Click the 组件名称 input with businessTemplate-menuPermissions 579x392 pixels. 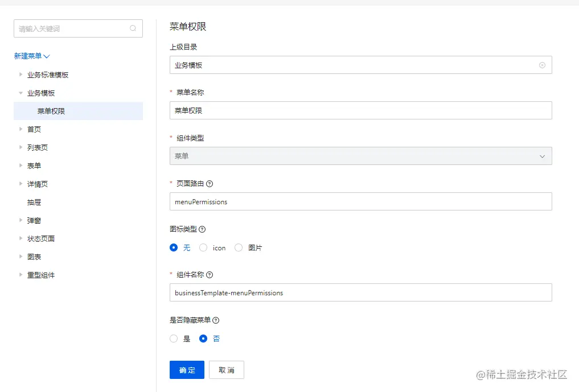[361, 292]
